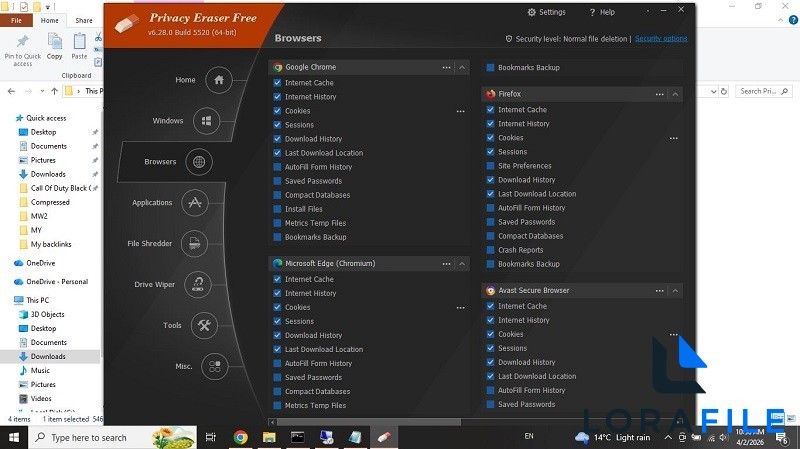This screenshot has width=800, height=449.
Task: Click Privacy Eraser taskbar icon
Action: point(384,437)
